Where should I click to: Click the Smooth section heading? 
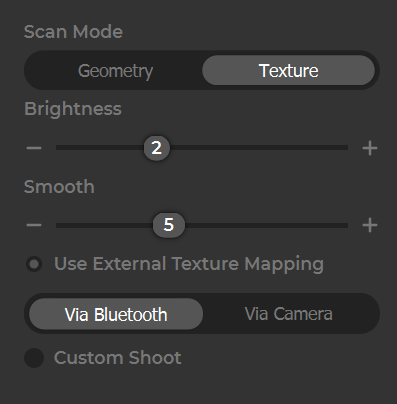(59, 187)
